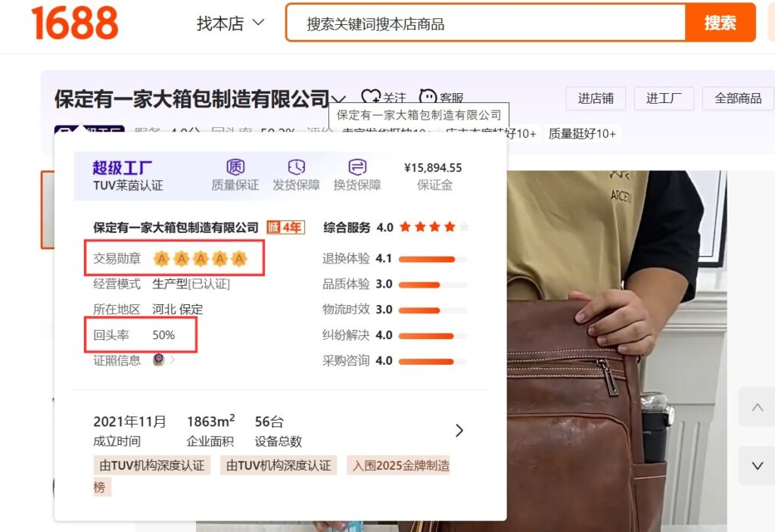Click the 发货保障 icon
The height and width of the screenshot is (532, 775).
point(296,167)
